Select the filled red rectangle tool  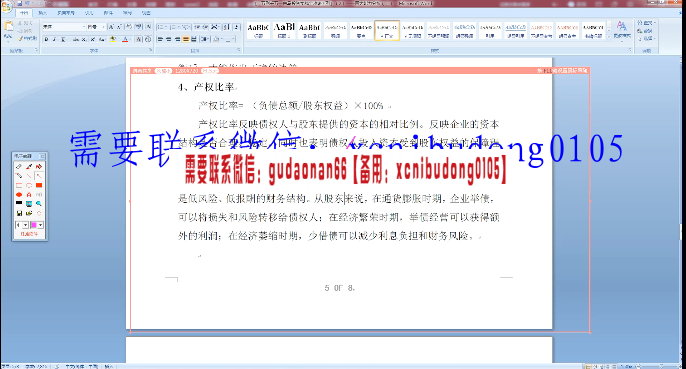(39, 185)
